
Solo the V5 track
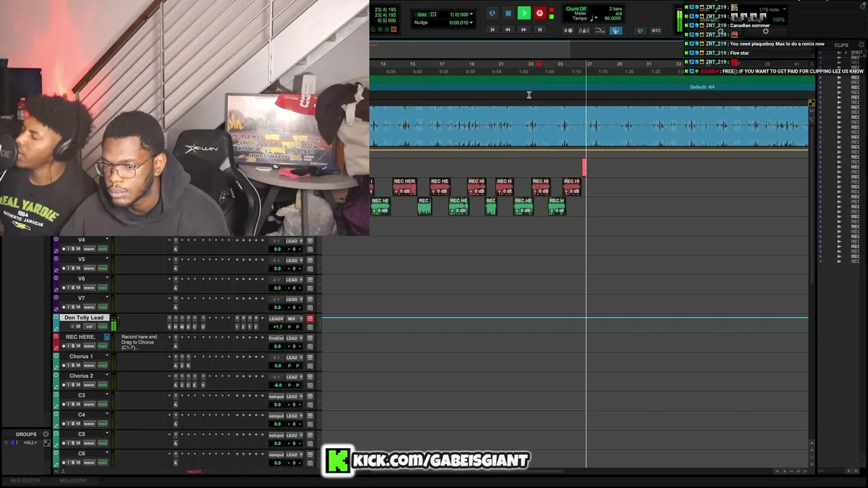72,268
